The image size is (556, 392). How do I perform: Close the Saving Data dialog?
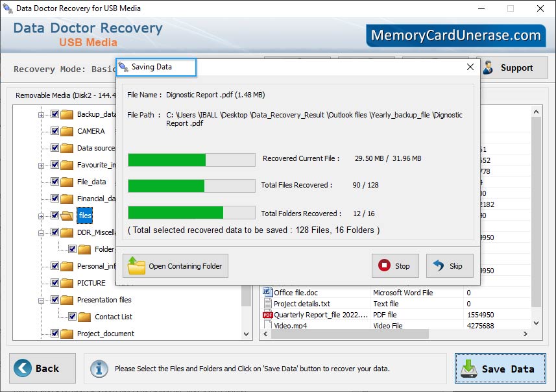pos(470,67)
